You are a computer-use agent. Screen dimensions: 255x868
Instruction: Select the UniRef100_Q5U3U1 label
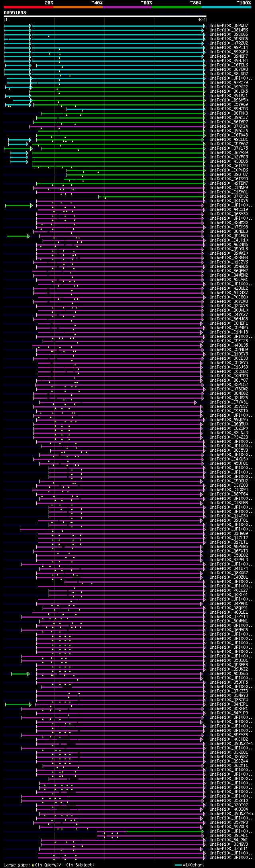point(229,661)
